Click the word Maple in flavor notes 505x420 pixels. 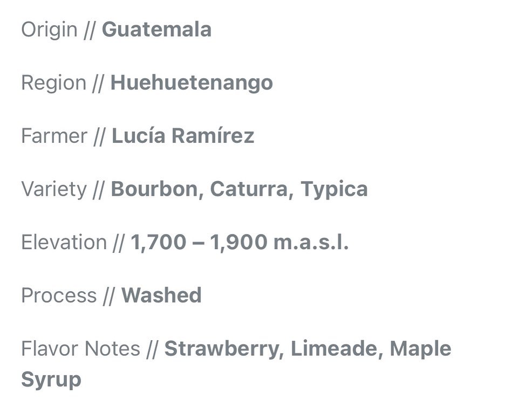tap(421, 349)
